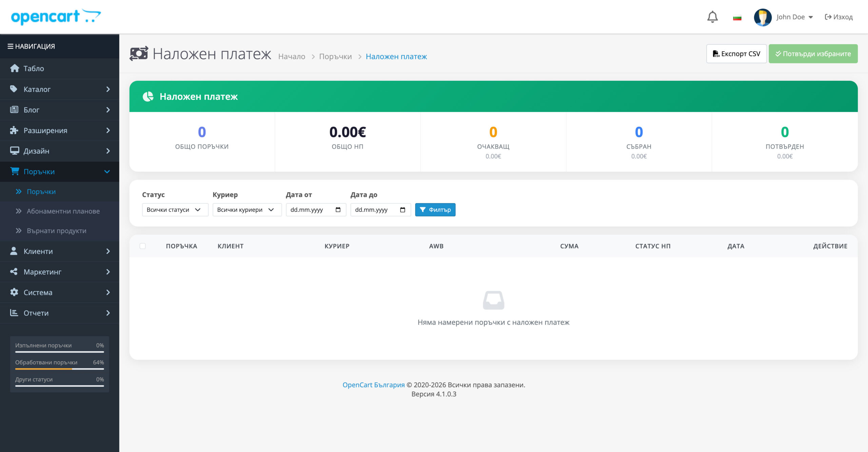
Task: Click the calendar icon in Дата от
Action: 338,210
